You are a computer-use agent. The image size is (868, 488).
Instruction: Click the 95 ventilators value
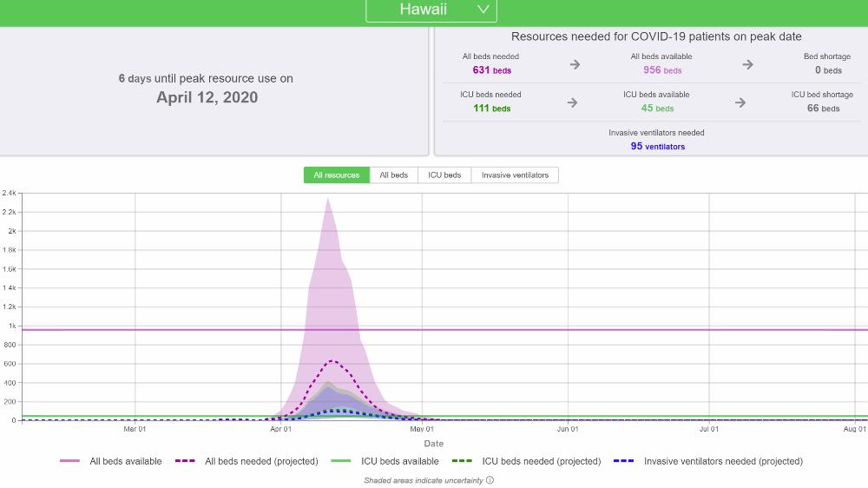[x=657, y=147]
